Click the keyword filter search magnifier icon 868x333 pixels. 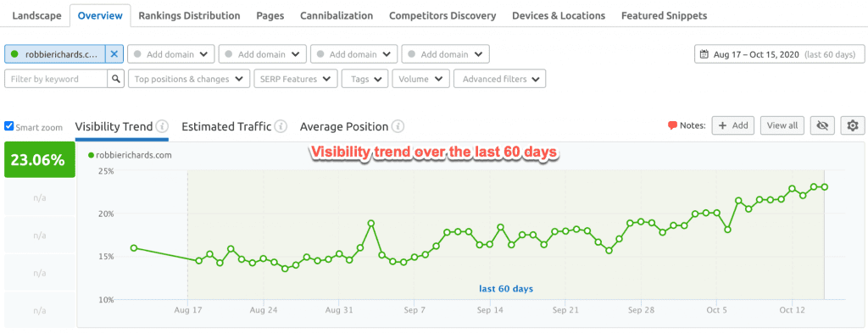(115, 79)
